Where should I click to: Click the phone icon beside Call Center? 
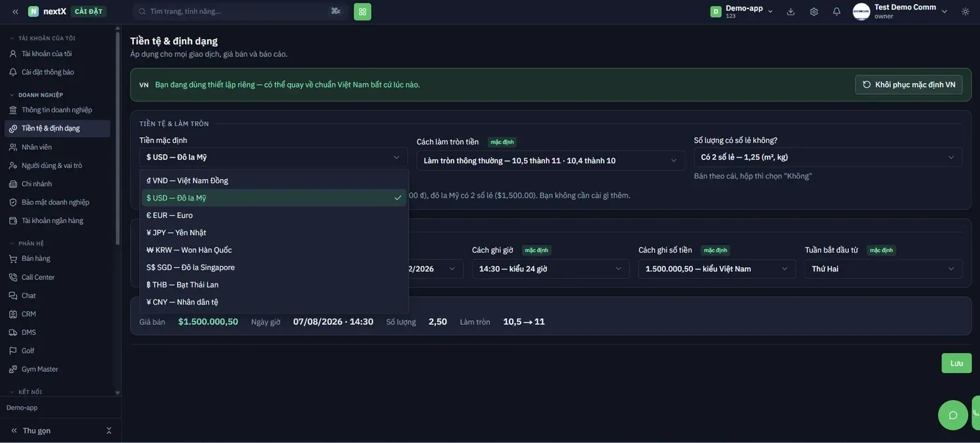[x=13, y=277]
